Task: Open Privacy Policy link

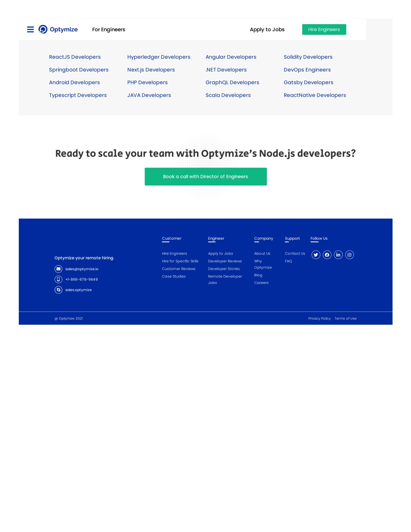Action: click(x=320, y=319)
